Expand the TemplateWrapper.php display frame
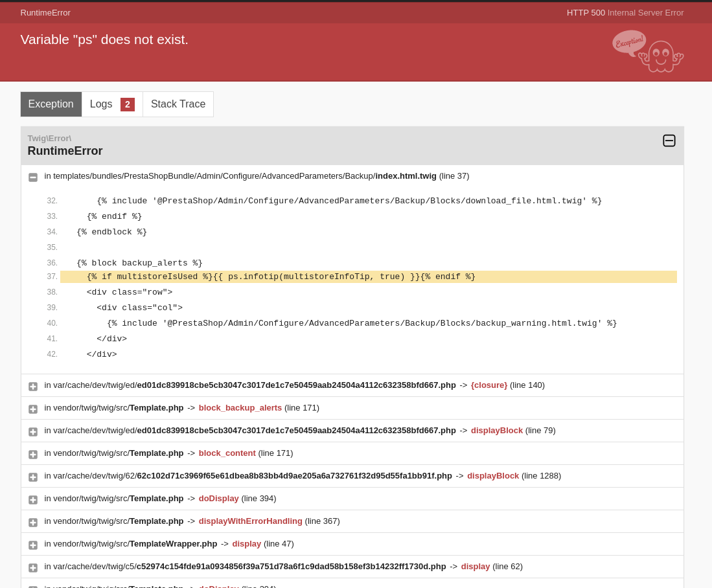 pyautogui.click(x=32, y=545)
